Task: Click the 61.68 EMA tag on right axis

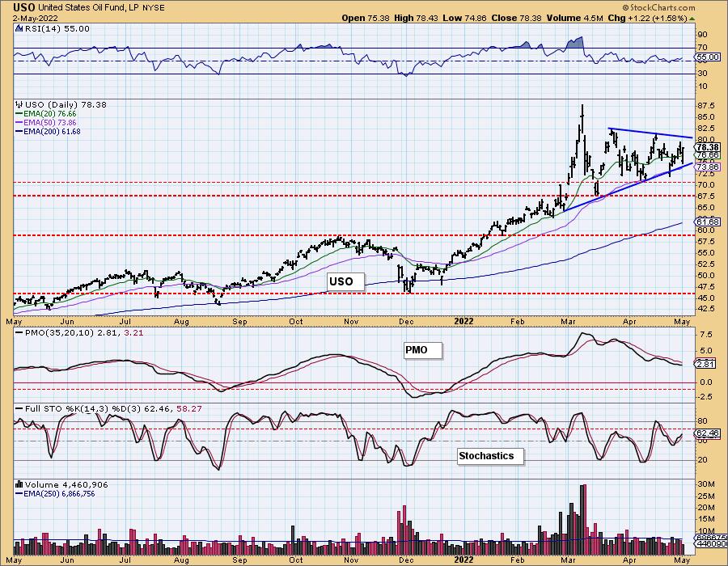Action: pos(709,222)
